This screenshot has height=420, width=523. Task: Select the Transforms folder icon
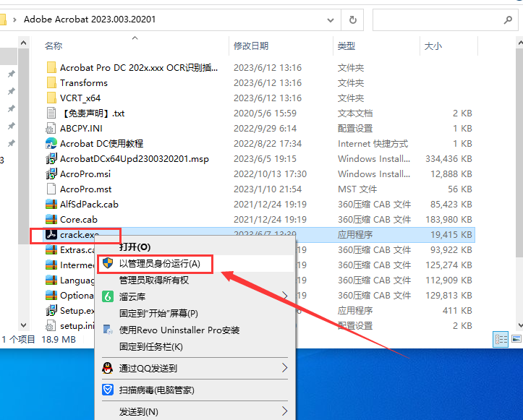click(x=51, y=82)
